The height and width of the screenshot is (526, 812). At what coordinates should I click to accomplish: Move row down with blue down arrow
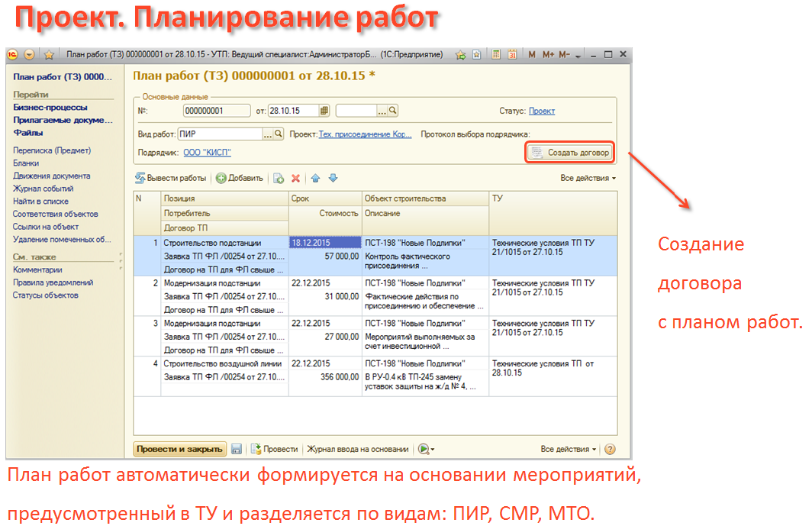click(x=333, y=178)
